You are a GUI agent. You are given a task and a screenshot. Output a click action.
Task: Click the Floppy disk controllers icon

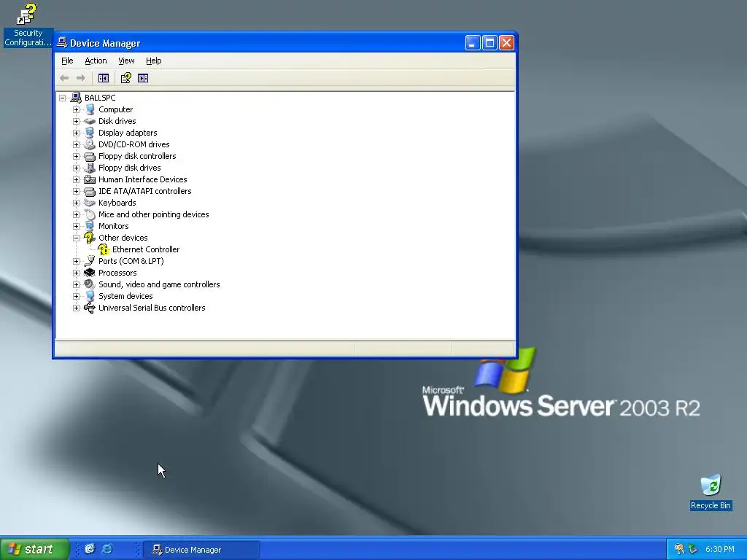pyautogui.click(x=90, y=156)
